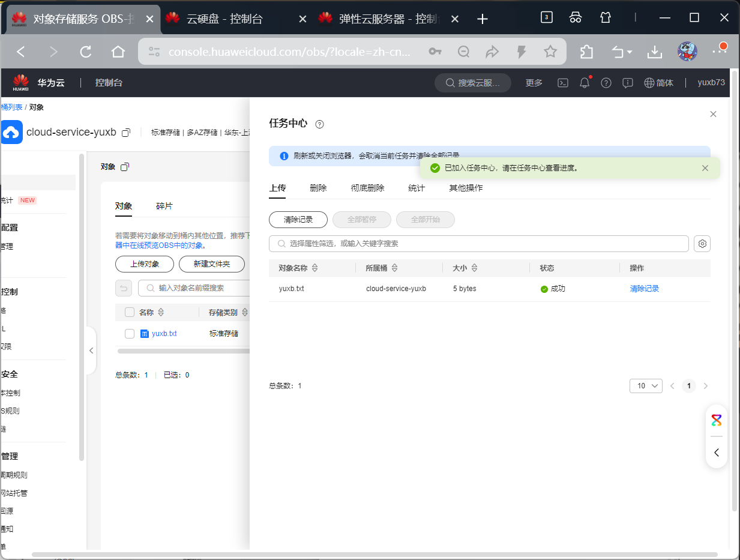This screenshot has height=560, width=740.
Task: Click help icon beside 任务中心 title
Action: (319, 124)
